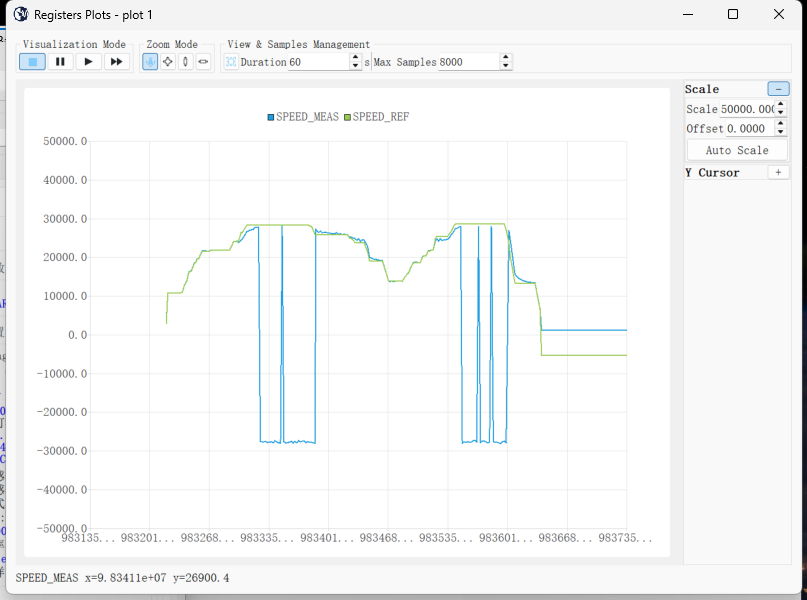This screenshot has height=600, width=807.
Task: Click the 'Offset' label text
Action: coord(705,129)
